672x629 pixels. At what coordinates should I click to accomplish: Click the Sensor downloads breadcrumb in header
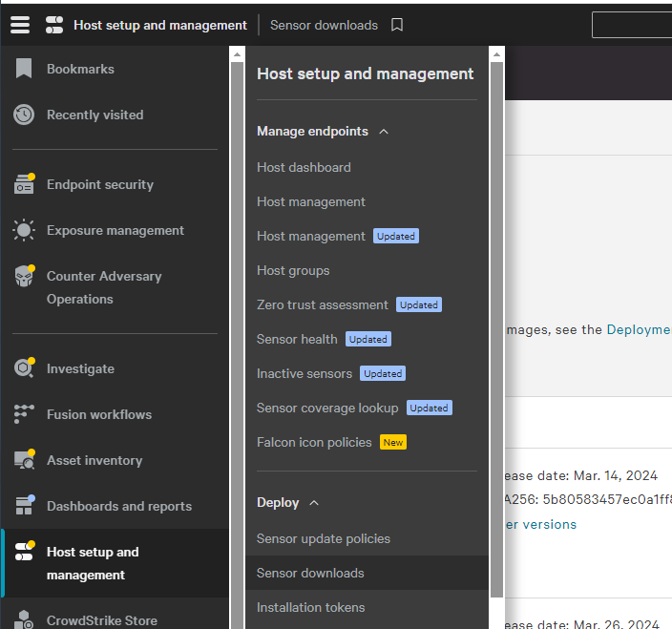[324, 25]
